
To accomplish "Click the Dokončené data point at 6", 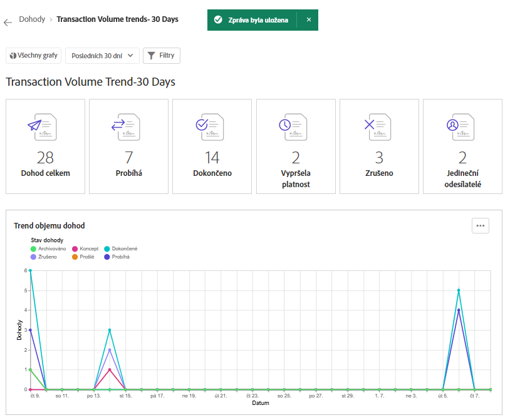I will pos(31,270).
